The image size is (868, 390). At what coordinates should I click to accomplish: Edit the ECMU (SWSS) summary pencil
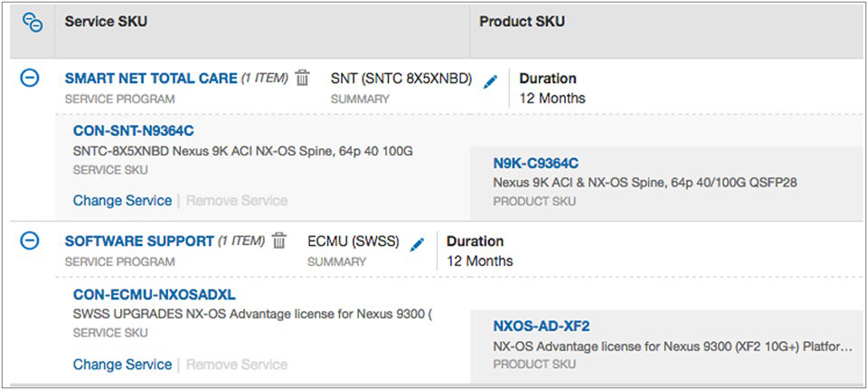click(417, 244)
